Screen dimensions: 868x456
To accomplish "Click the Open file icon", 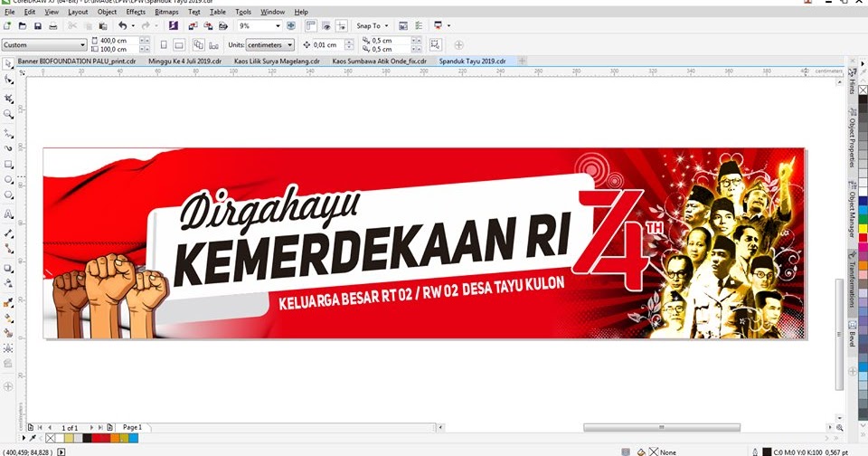I will click(23, 25).
